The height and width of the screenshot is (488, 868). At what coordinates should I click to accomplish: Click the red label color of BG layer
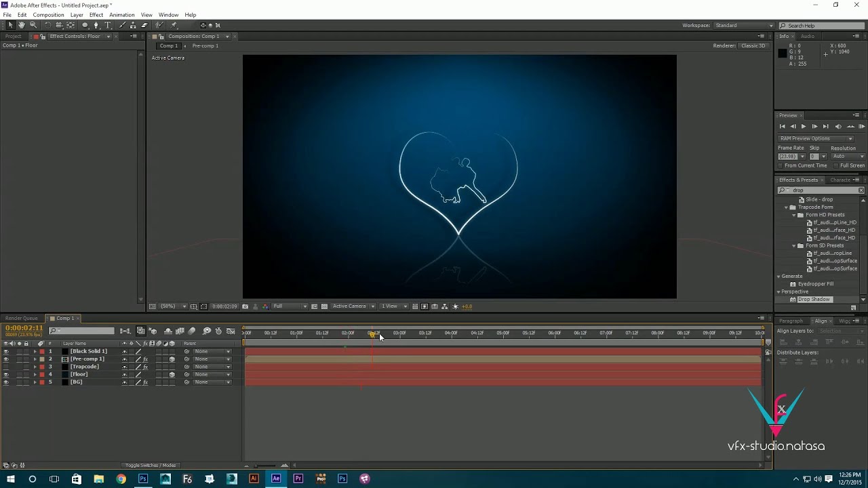click(x=42, y=382)
